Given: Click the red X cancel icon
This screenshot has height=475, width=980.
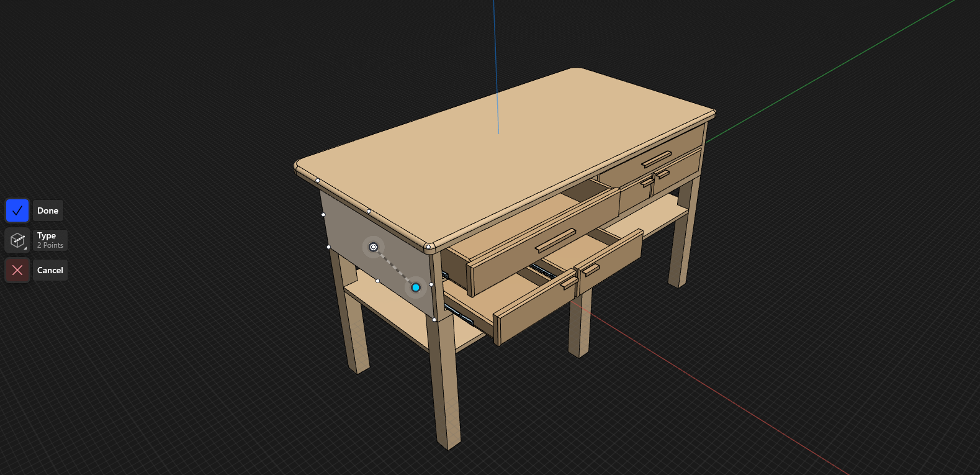Looking at the screenshot, I should pos(17,270).
